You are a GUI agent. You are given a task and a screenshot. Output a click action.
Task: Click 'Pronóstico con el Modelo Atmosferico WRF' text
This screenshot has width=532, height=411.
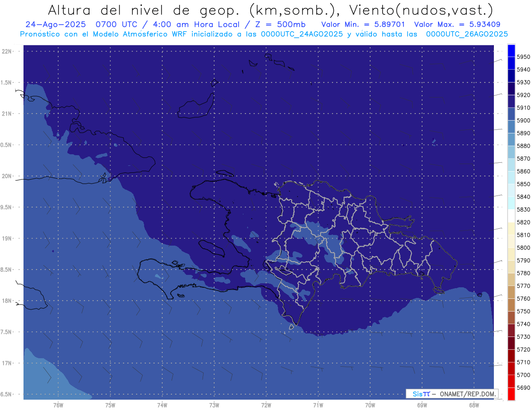[x=104, y=34]
